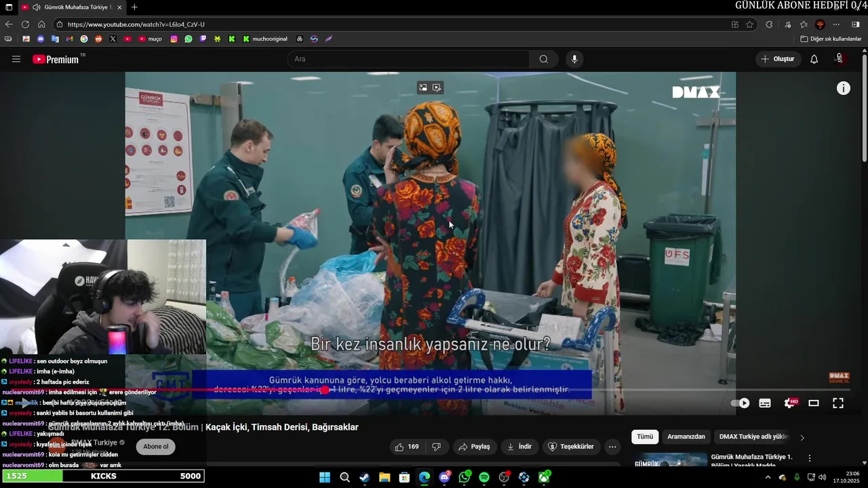Click the address bar URL
868x488 pixels.
click(x=136, y=24)
